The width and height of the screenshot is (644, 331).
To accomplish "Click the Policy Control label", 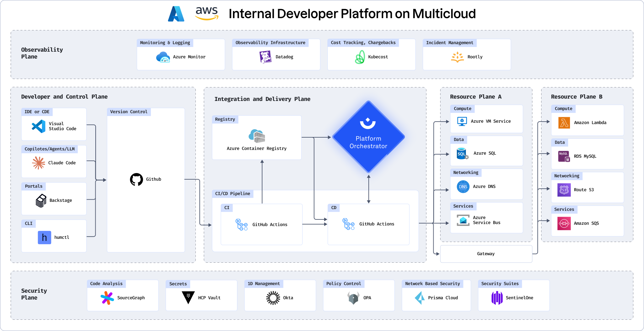I will pos(344,284).
